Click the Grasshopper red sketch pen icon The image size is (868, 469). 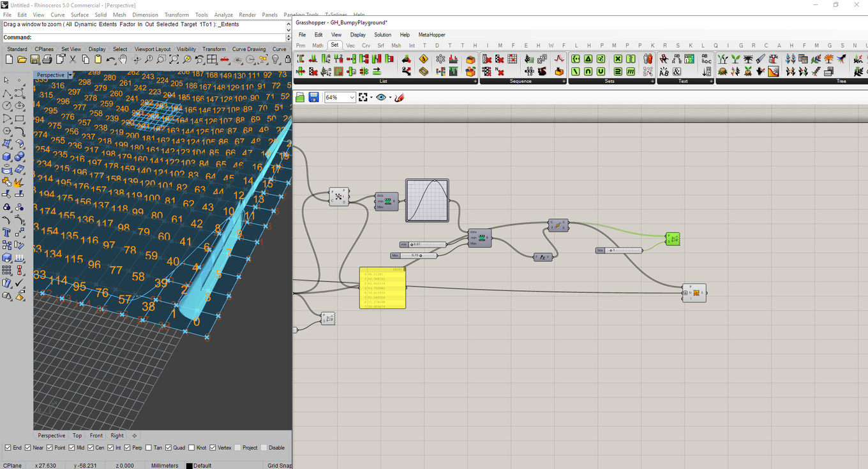pyautogui.click(x=400, y=97)
